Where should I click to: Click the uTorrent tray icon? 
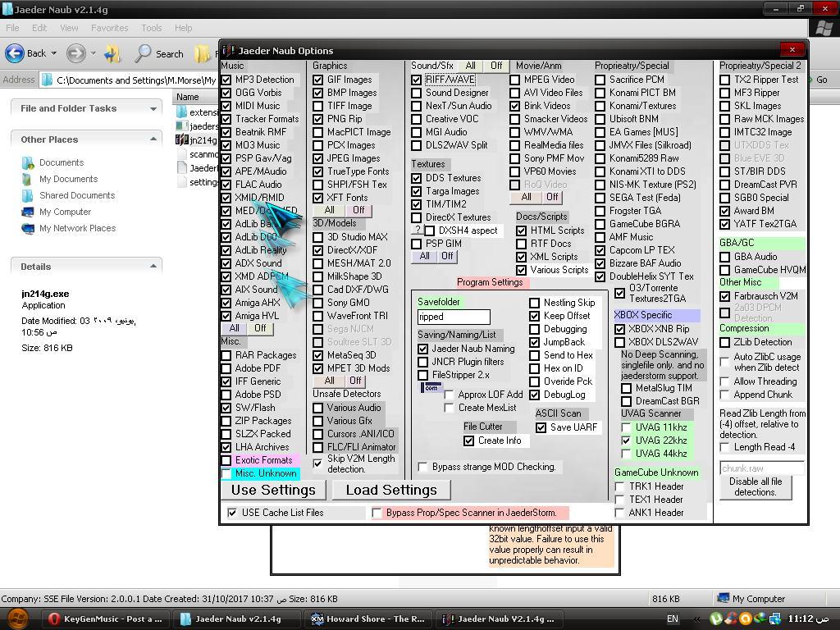tap(716, 619)
